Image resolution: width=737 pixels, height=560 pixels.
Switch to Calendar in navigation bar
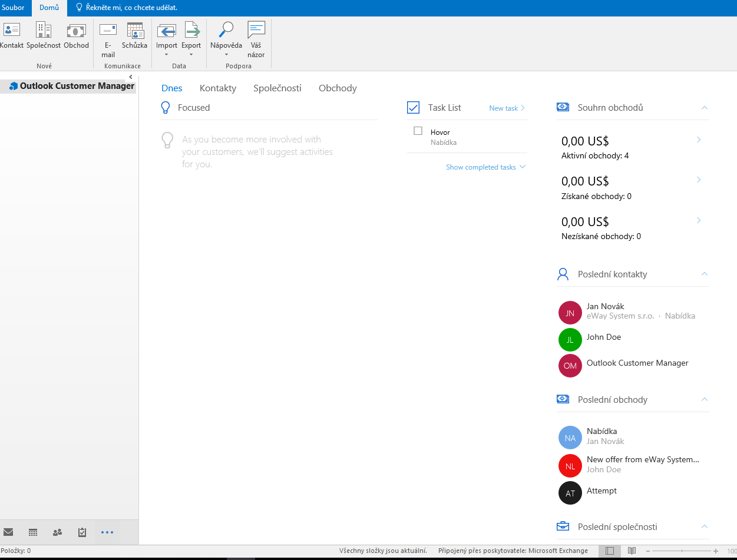pyautogui.click(x=33, y=532)
